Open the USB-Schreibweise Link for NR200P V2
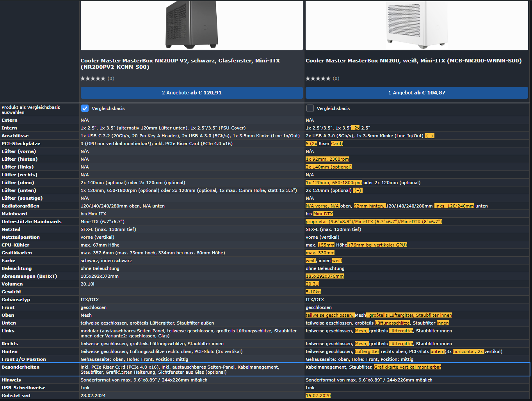This screenshot has height=401, width=532. (x=85, y=388)
